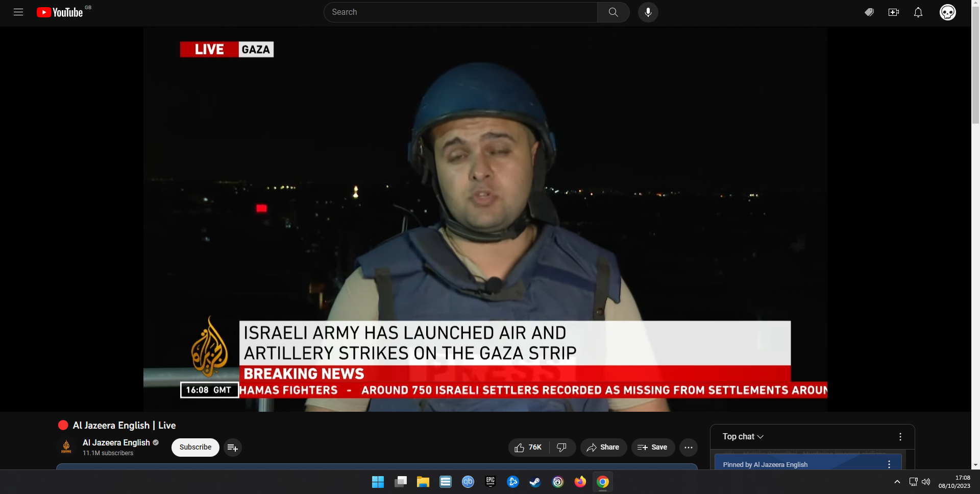Start voice search with microphone
Viewport: 980px width, 494px height.
[648, 12]
